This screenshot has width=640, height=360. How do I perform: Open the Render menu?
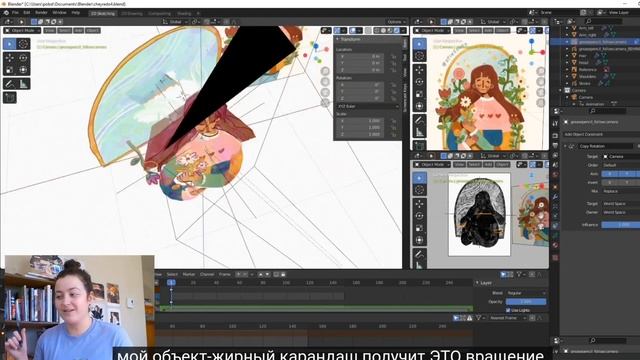pos(41,13)
